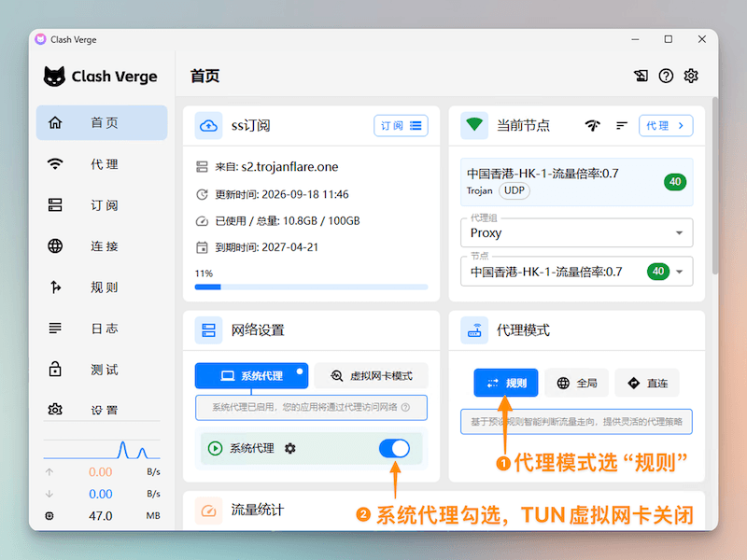Screen dimensions: 747x560
Task: Click the server icon beside 来自 source
Action: pos(202,167)
